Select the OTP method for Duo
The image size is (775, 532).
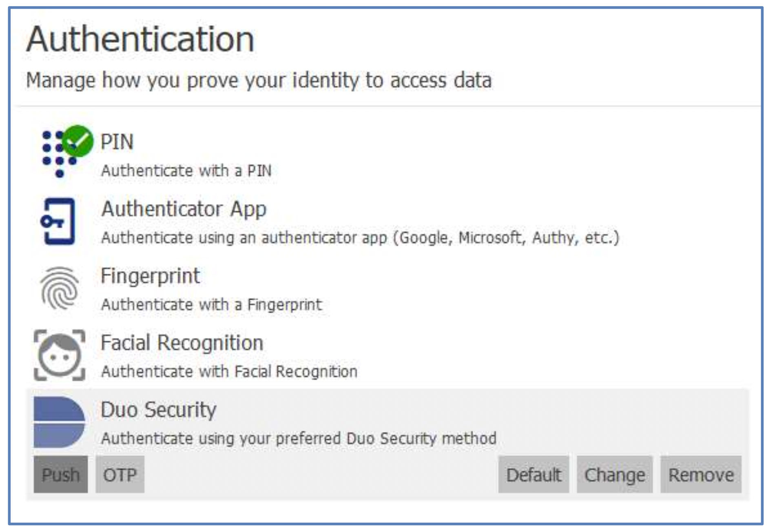click(x=120, y=475)
